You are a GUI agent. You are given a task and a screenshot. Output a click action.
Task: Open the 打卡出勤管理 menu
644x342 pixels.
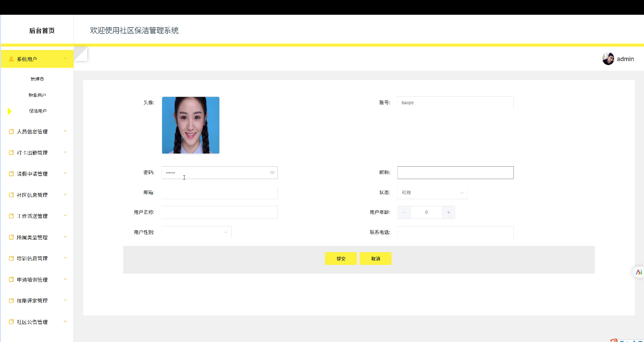click(37, 153)
